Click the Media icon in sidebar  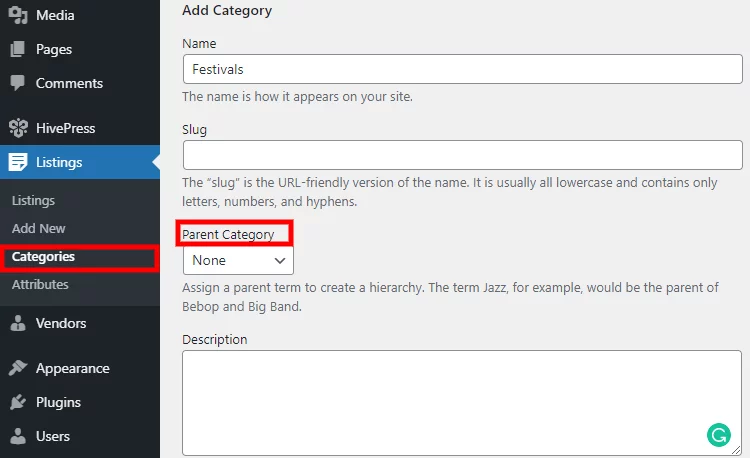coord(18,15)
